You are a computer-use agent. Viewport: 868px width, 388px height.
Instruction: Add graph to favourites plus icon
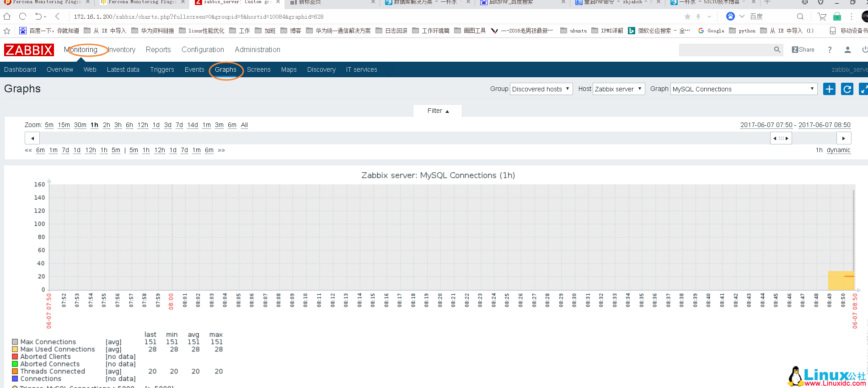click(x=829, y=89)
